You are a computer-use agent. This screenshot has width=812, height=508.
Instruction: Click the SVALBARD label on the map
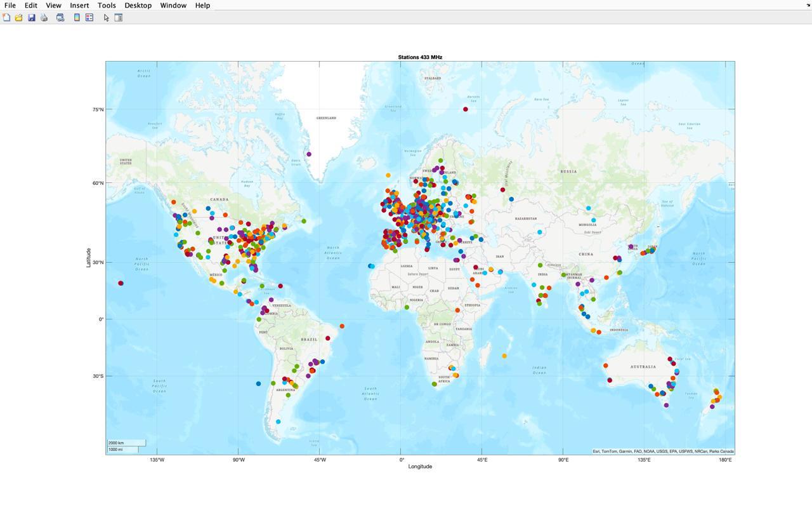(433, 78)
